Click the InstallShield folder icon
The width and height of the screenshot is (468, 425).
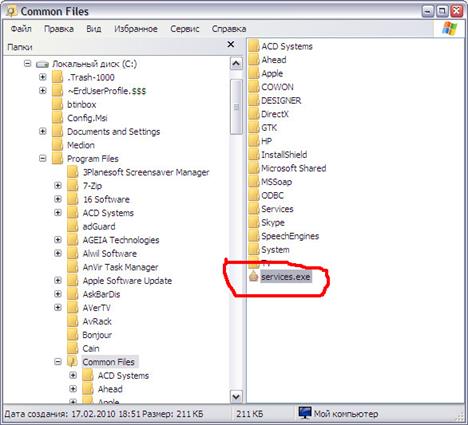click(x=254, y=155)
